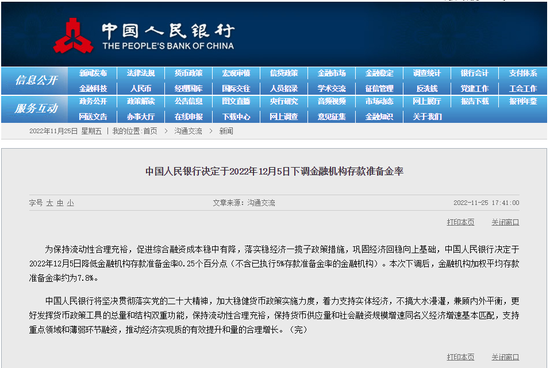Click the timestamp 2022-11-25 17:41:00

click(x=486, y=203)
